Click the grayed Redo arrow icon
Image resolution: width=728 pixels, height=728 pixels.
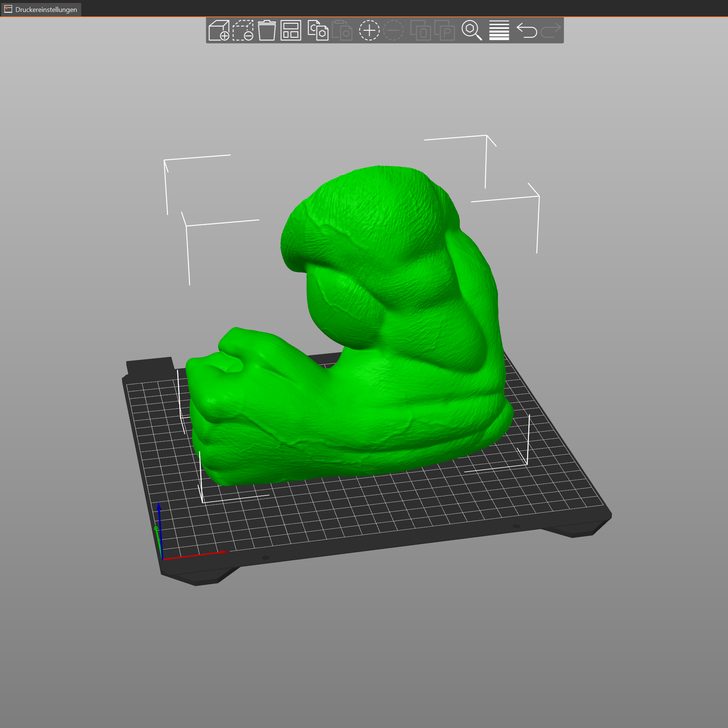click(x=551, y=30)
